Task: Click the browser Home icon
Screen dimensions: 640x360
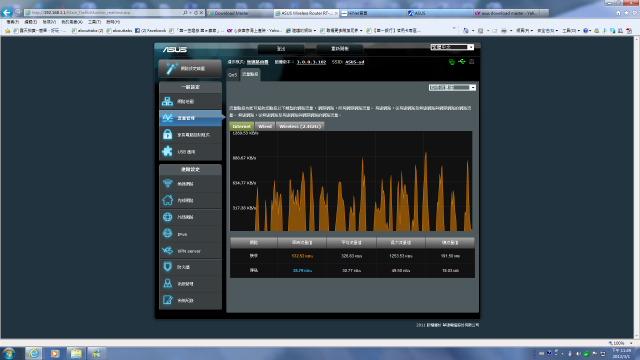Action: click(618, 13)
